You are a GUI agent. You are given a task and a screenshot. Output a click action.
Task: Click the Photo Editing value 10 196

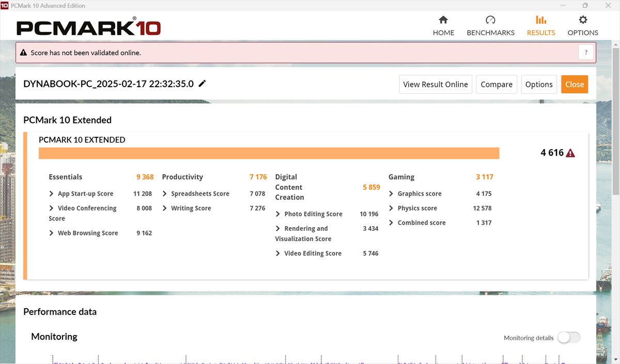click(x=369, y=214)
